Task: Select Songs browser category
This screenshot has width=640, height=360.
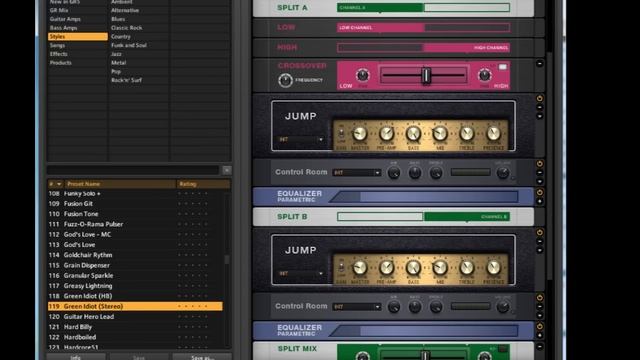Action: point(78,45)
